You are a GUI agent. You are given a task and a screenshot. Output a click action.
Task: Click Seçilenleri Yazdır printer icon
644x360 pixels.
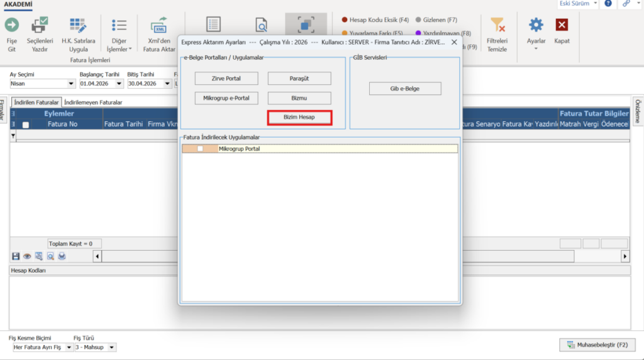coord(40,25)
